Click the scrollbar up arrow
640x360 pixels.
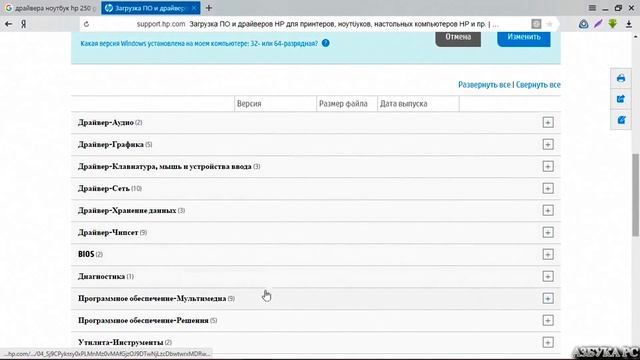click(x=636, y=36)
